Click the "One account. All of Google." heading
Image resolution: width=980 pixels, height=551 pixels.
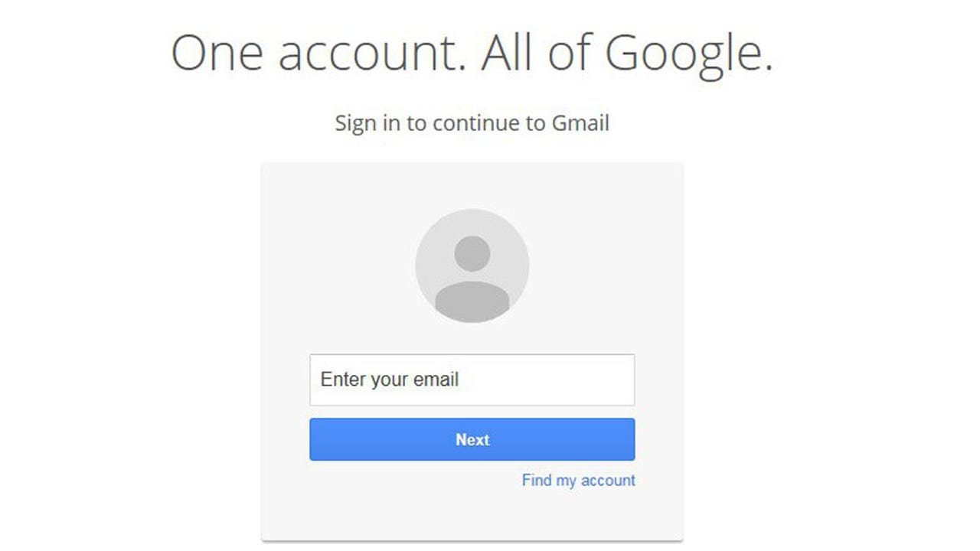tap(472, 54)
